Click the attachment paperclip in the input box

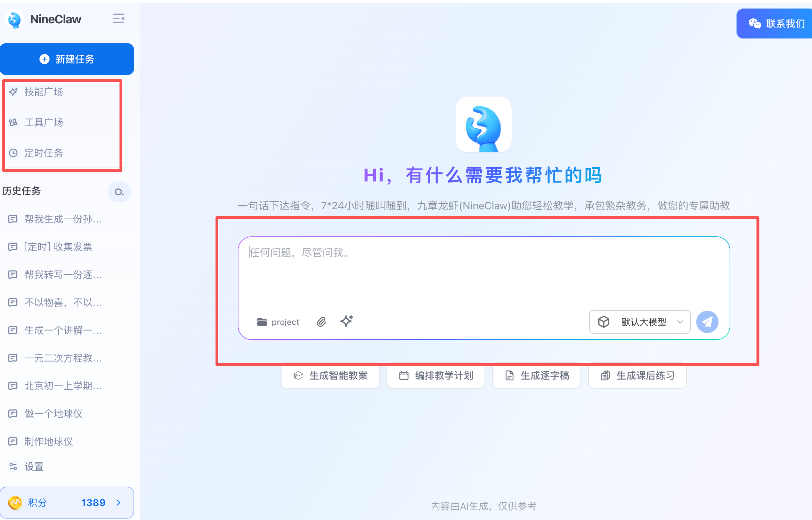321,322
